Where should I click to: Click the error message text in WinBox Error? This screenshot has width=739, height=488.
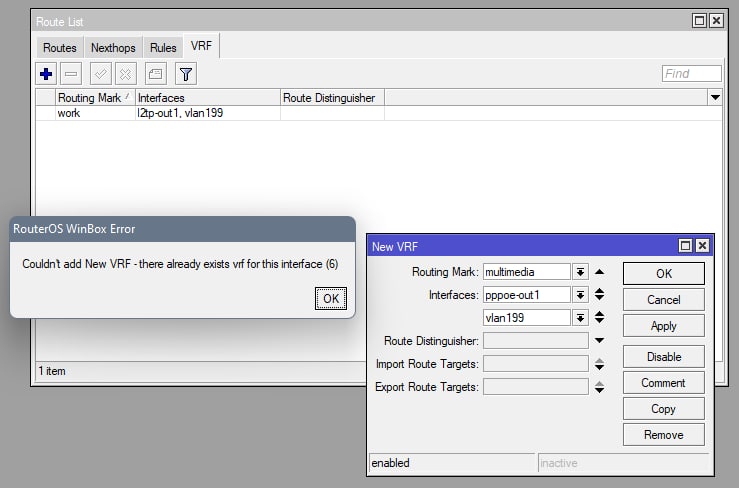tap(180, 264)
